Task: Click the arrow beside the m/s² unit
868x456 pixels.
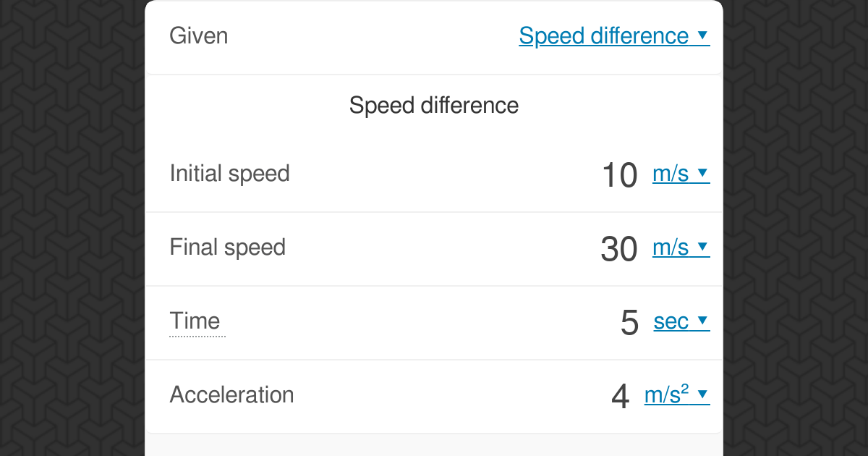Action: [x=702, y=395]
